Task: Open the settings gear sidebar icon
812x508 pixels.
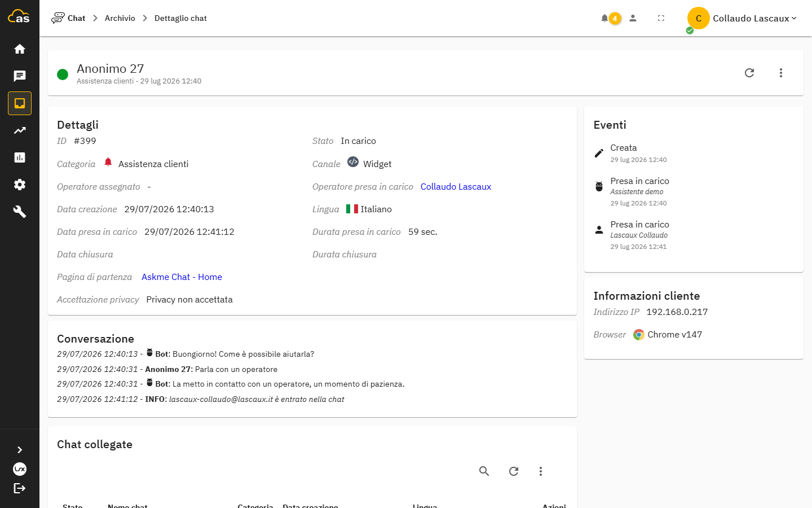Action: [20, 185]
